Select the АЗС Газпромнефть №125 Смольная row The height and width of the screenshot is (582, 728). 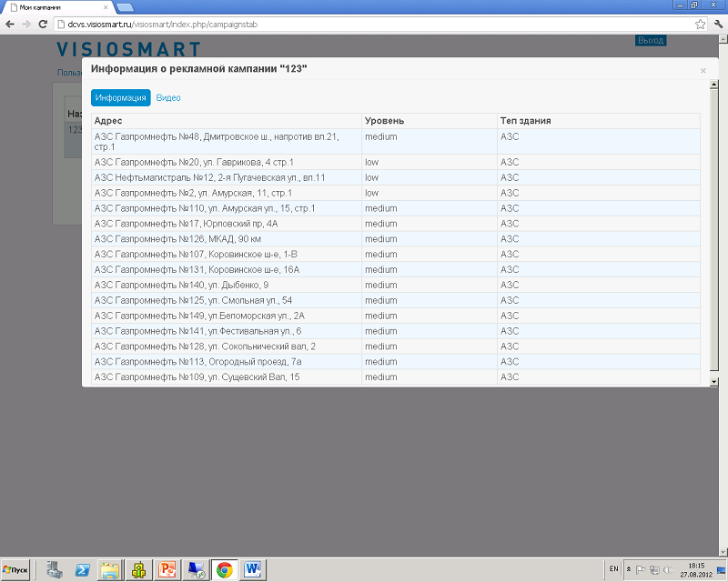click(396, 300)
